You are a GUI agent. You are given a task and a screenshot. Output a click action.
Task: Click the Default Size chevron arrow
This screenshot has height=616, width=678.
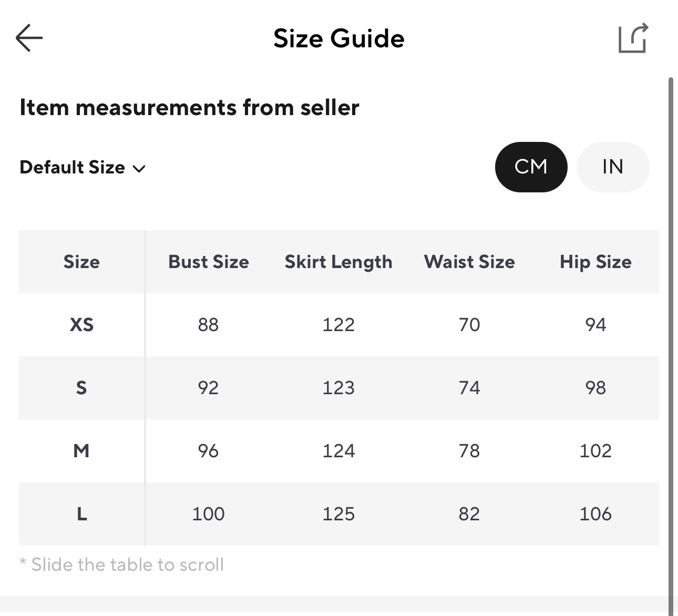tap(139, 169)
